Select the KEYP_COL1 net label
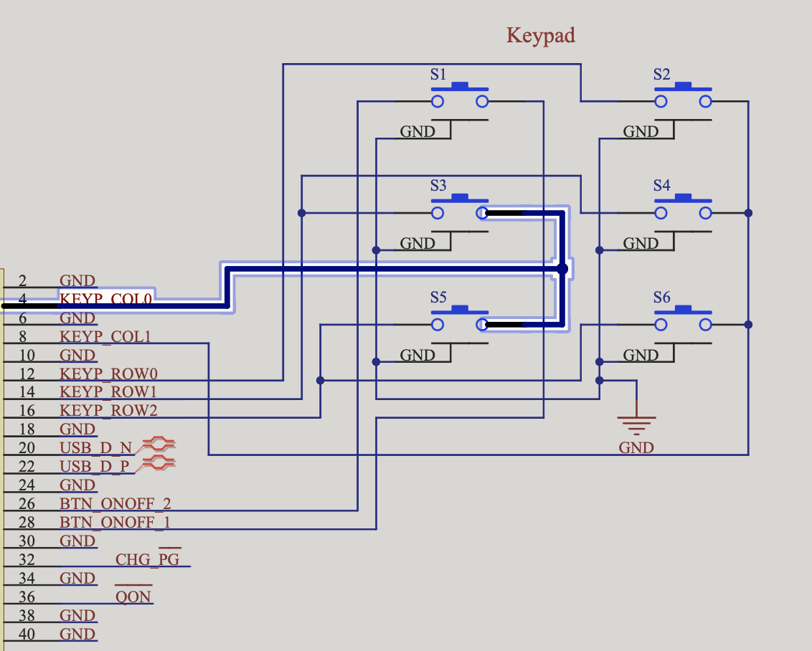The width and height of the screenshot is (812, 651). click(105, 336)
